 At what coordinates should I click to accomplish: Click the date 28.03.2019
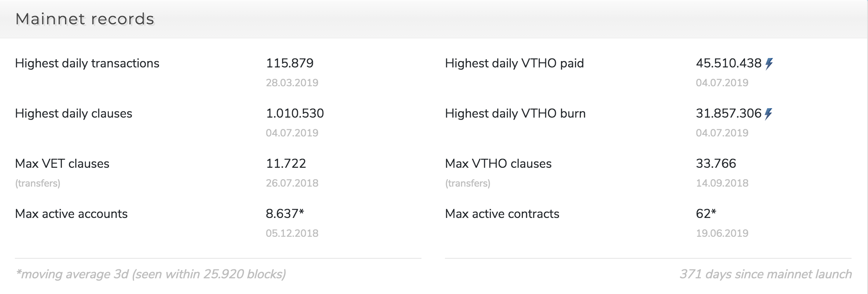click(x=292, y=83)
